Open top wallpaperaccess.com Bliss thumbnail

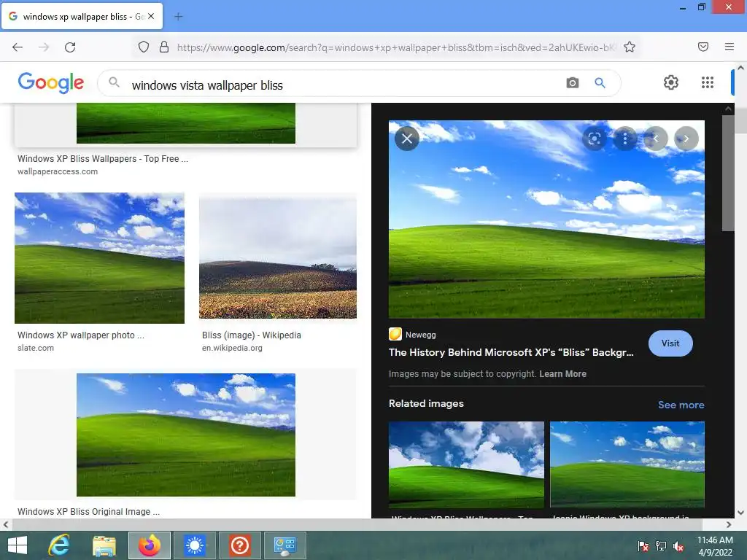[186, 122]
